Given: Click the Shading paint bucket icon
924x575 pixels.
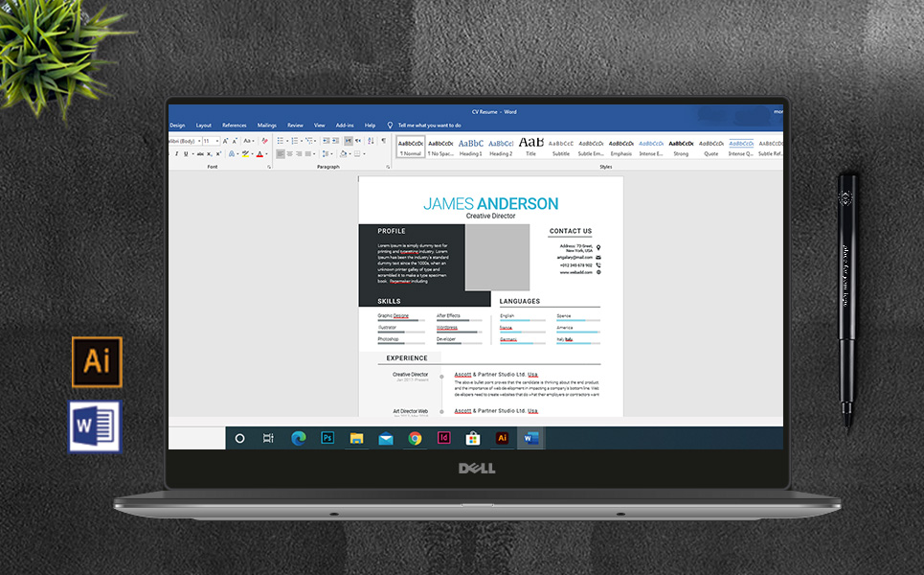Looking at the screenshot, I should pyautogui.click(x=343, y=154).
